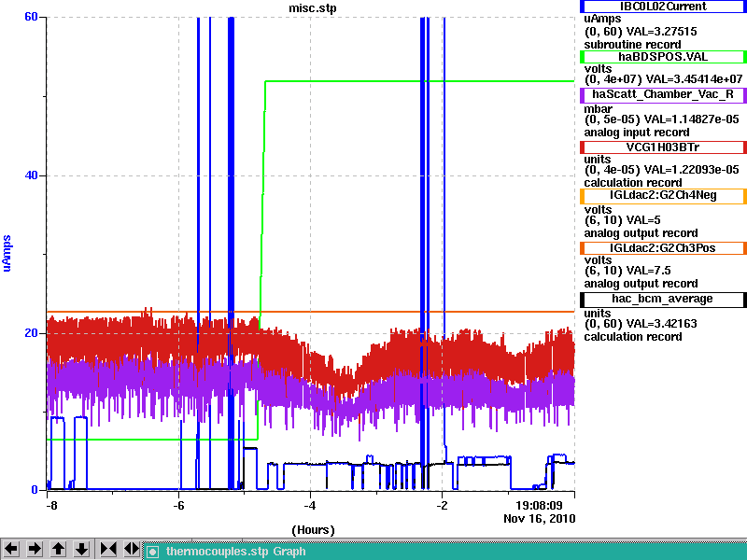Select the IGLdac2:G2Ch3Pos curve legend
747x560 pixels.
tap(663, 248)
